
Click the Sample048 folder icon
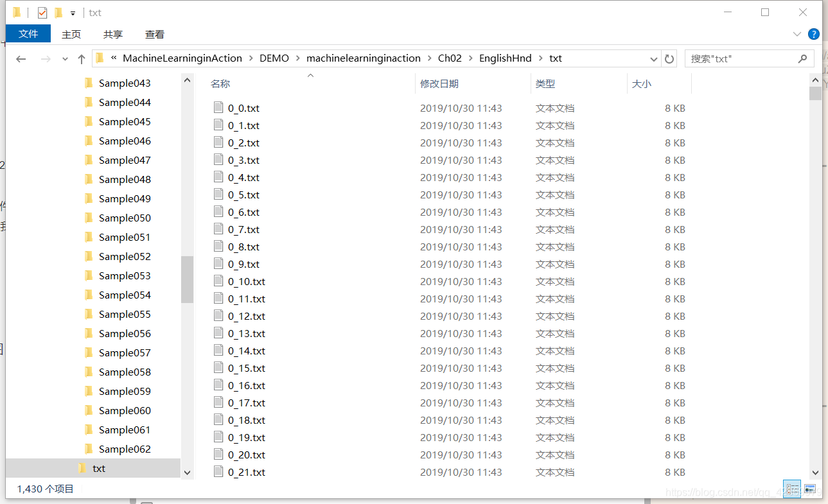(89, 179)
